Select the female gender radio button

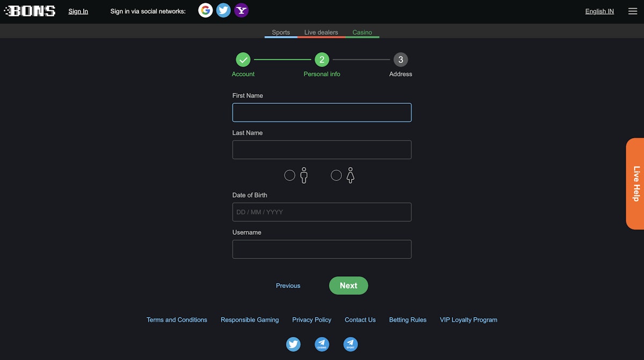click(x=336, y=175)
